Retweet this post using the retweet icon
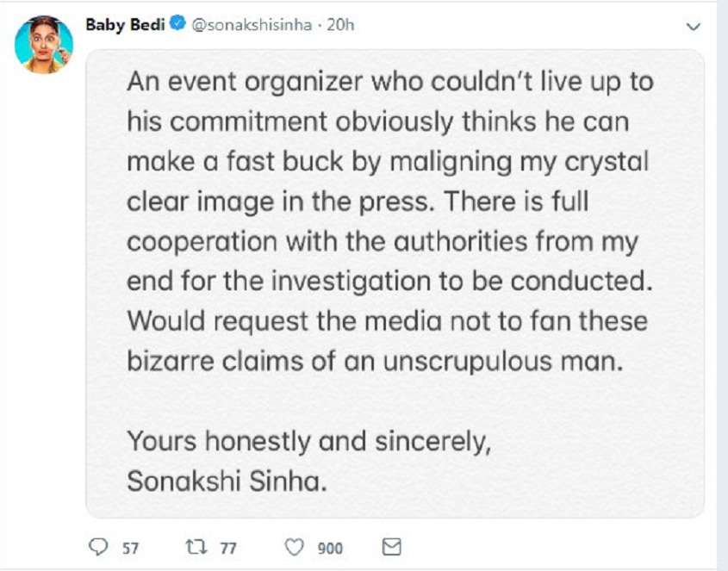 [196, 547]
